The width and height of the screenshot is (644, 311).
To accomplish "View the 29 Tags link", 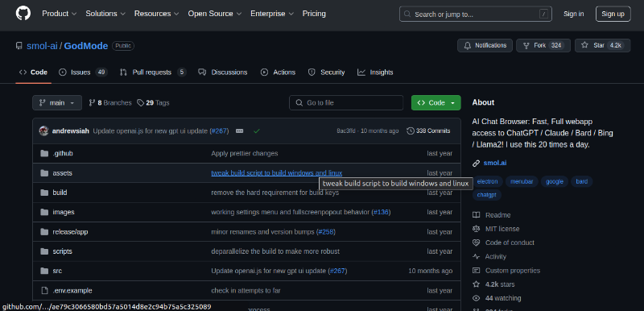I will click(x=153, y=102).
